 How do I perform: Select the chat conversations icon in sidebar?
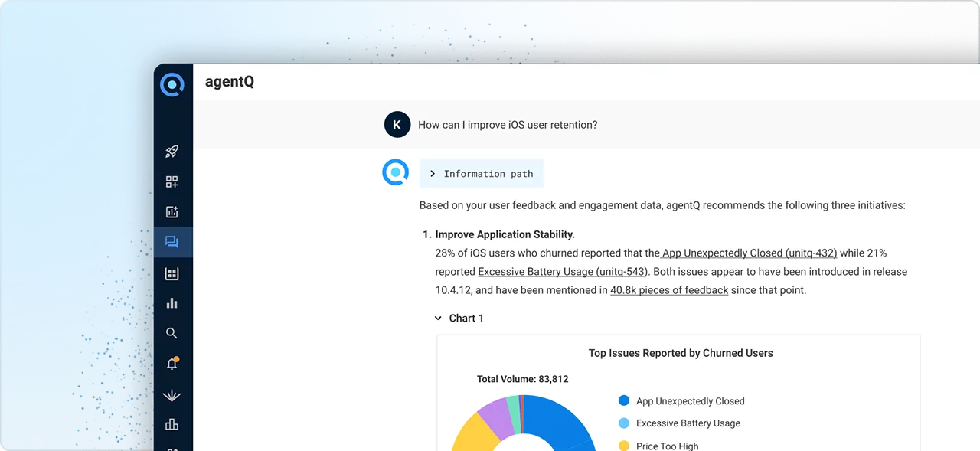click(x=172, y=242)
